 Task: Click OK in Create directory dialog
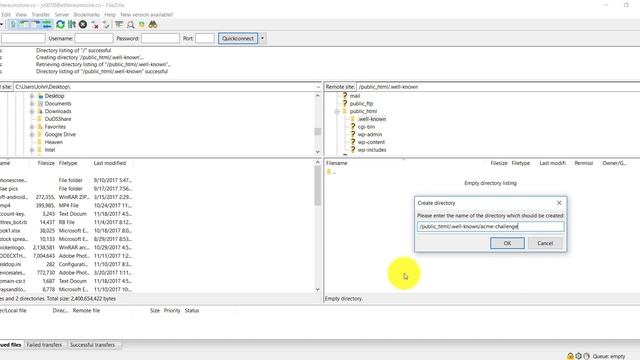click(507, 243)
